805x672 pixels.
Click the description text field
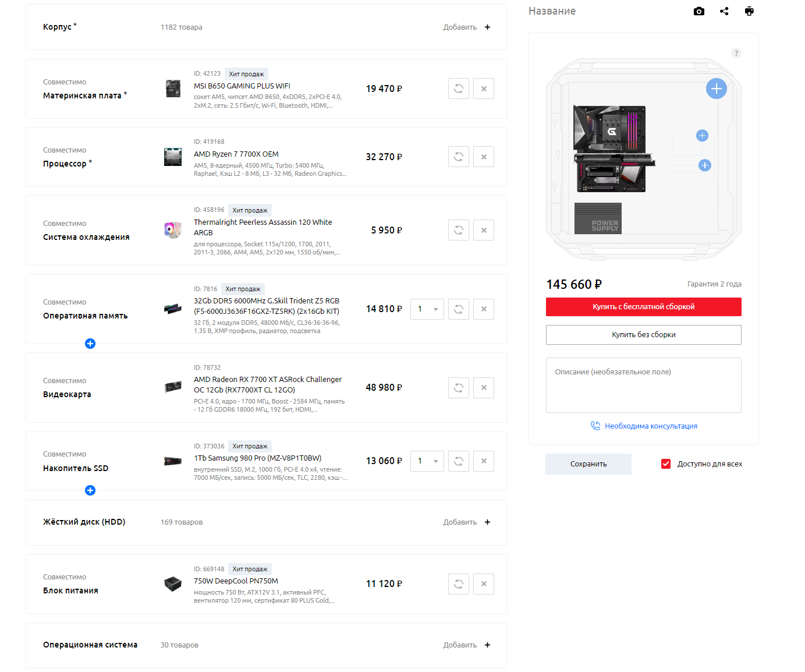pyautogui.click(x=644, y=385)
